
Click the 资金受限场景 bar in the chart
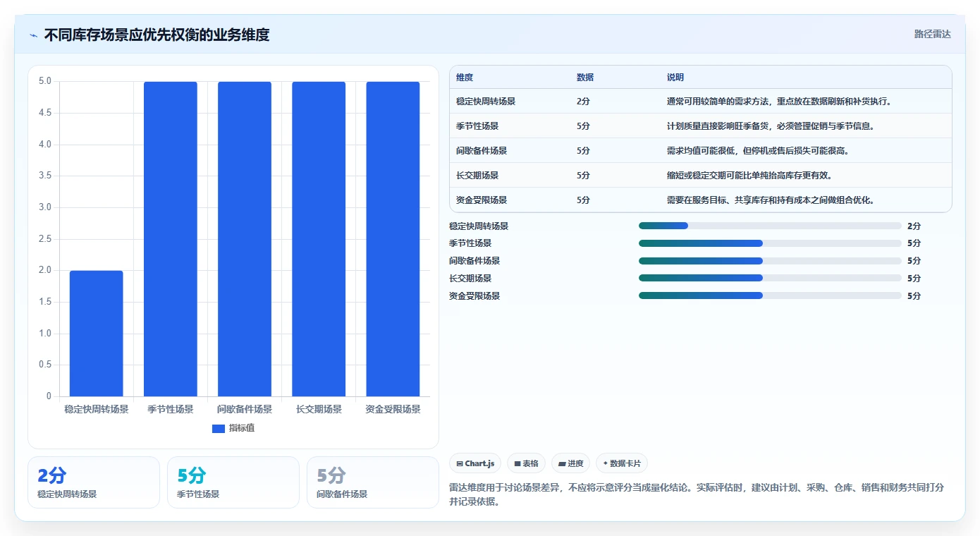[393, 238]
